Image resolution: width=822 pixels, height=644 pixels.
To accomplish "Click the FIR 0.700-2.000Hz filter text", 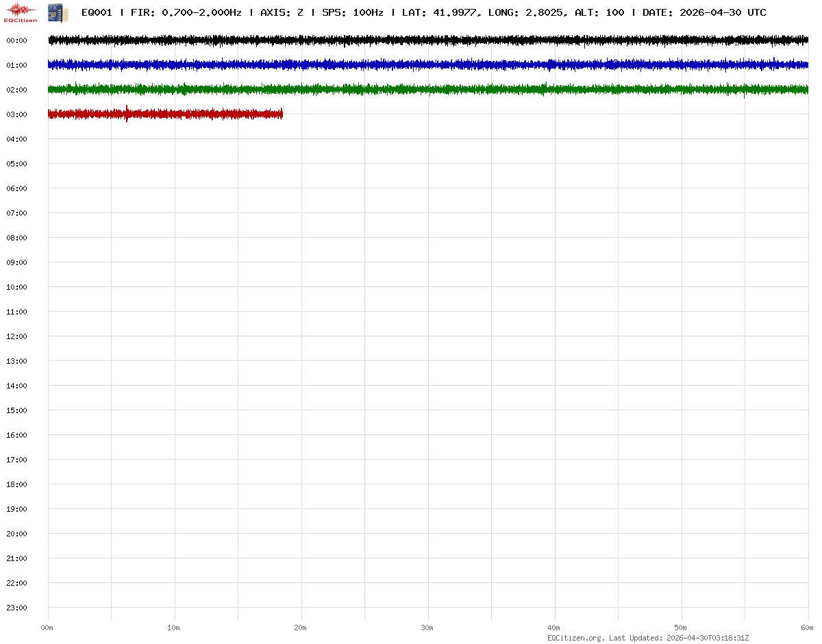I will [x=186, y=12].
